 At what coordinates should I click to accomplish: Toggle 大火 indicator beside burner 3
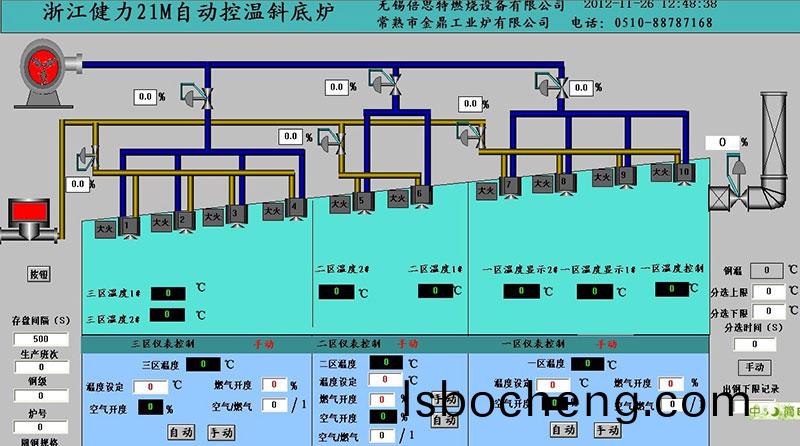click(x=213, y=217)
